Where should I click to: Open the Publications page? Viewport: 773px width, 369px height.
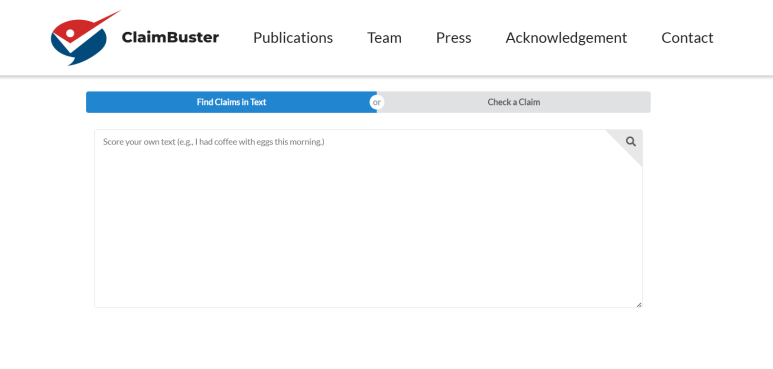pos(293,38)
